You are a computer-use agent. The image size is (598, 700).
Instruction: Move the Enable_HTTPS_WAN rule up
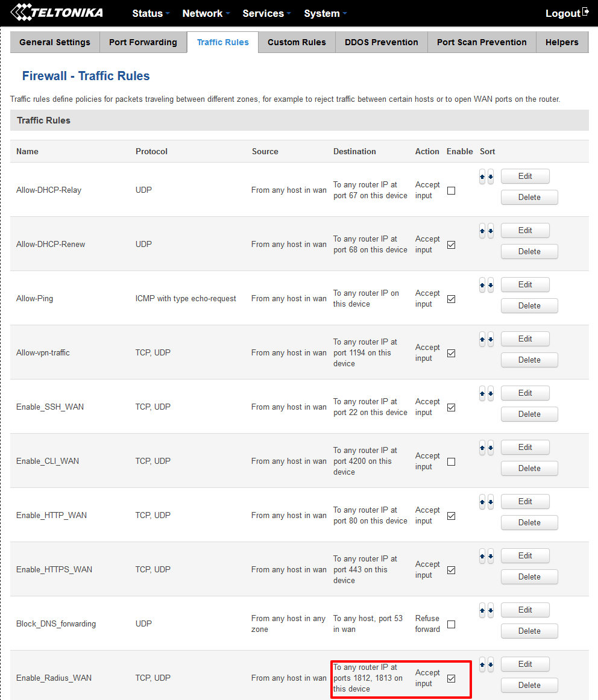482,555
